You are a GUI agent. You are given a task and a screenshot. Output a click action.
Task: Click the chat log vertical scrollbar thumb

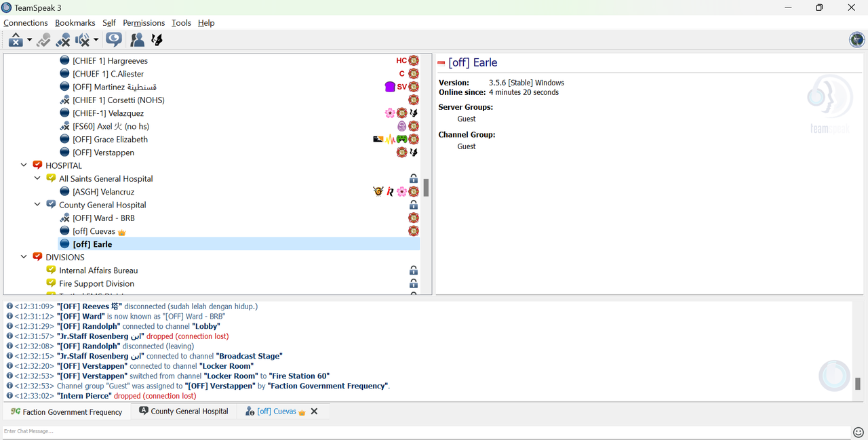pyautogui.click(x=857, y=384)
